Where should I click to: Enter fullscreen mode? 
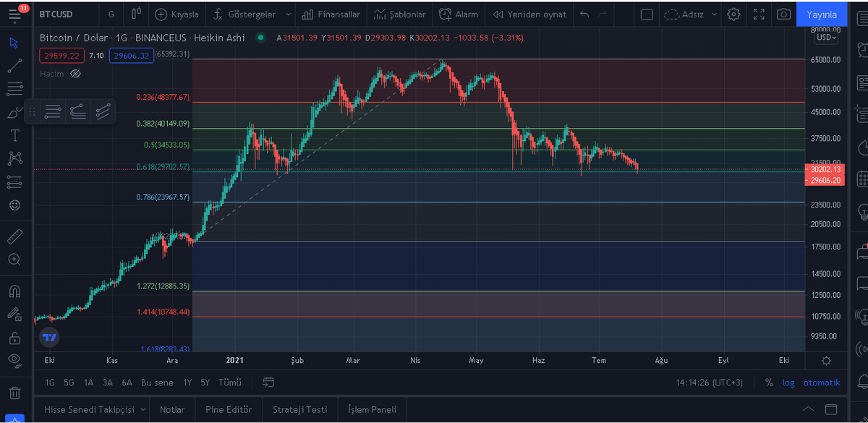759,14
